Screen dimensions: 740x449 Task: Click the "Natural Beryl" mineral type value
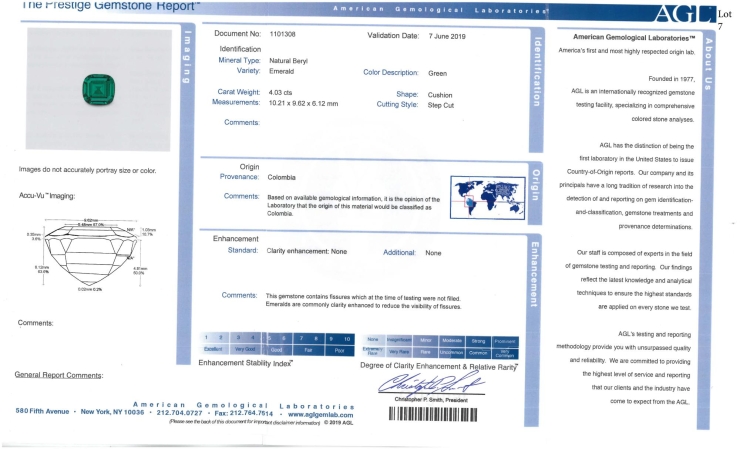coord(288,61)
